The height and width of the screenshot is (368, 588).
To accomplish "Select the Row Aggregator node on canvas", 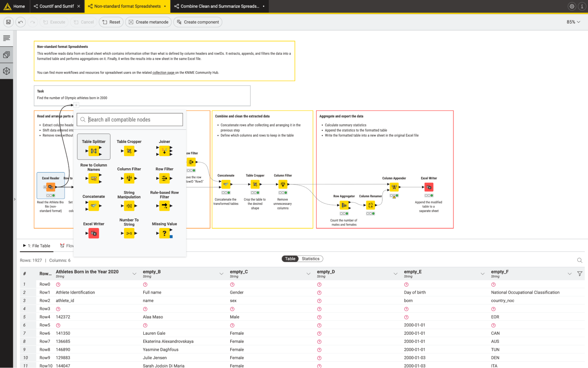I will pyautogui.click(x=344, y=205).
